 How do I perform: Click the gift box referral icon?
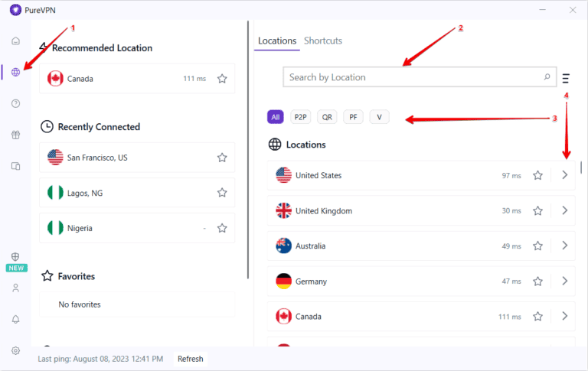(15, 135)
